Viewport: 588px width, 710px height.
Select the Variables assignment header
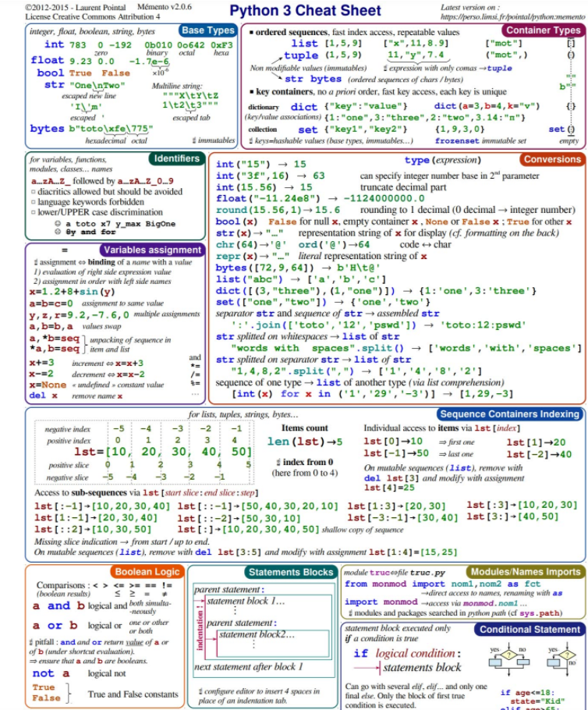[152, 250]
